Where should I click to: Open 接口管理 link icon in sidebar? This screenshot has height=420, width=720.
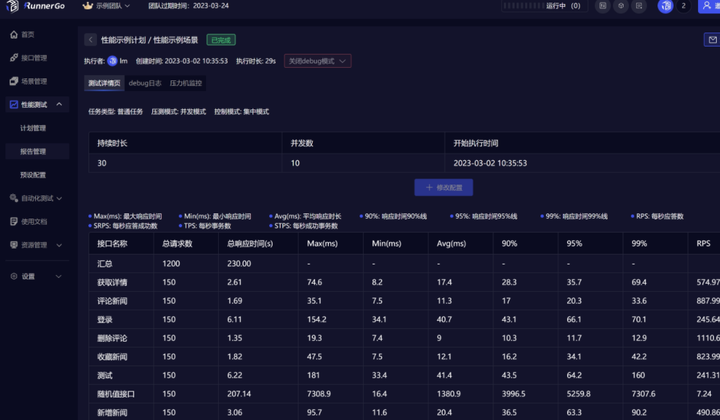[x=14, y=58]
